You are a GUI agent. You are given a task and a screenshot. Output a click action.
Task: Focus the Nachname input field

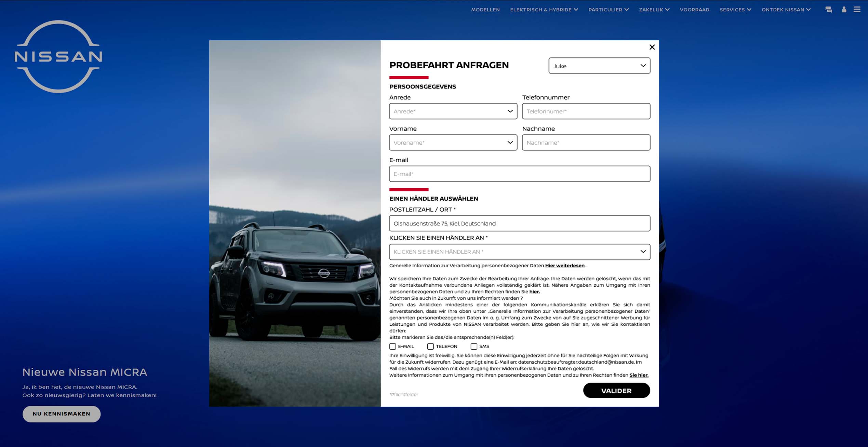[x=586, y=143]
